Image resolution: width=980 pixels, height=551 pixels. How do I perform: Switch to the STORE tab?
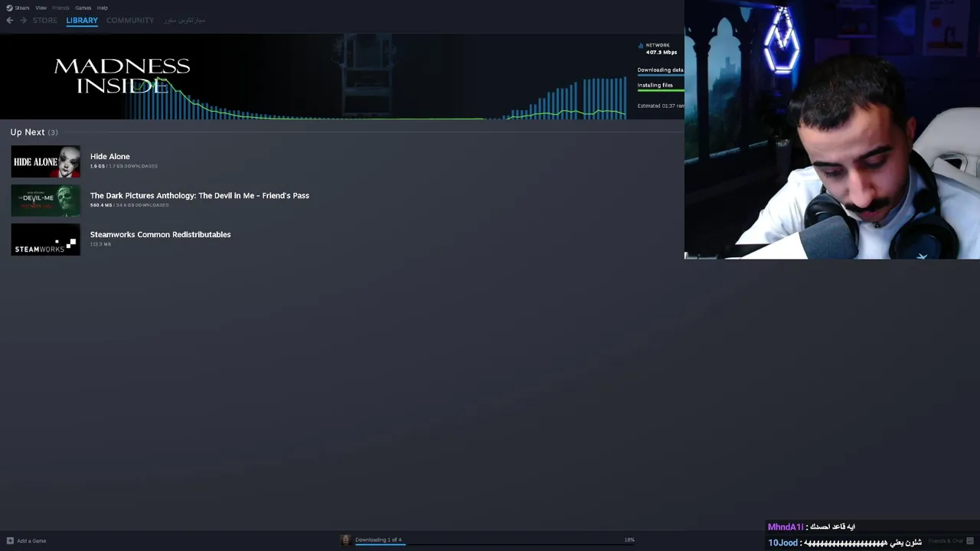[x=44, y=20]
